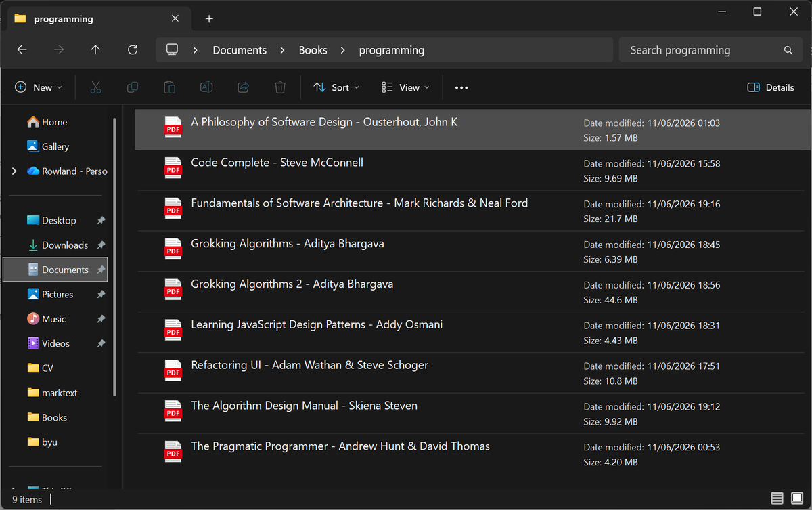The image size is (812, 510).
Task: Toggle the Details pane
Action: click(x=771, y=87)
